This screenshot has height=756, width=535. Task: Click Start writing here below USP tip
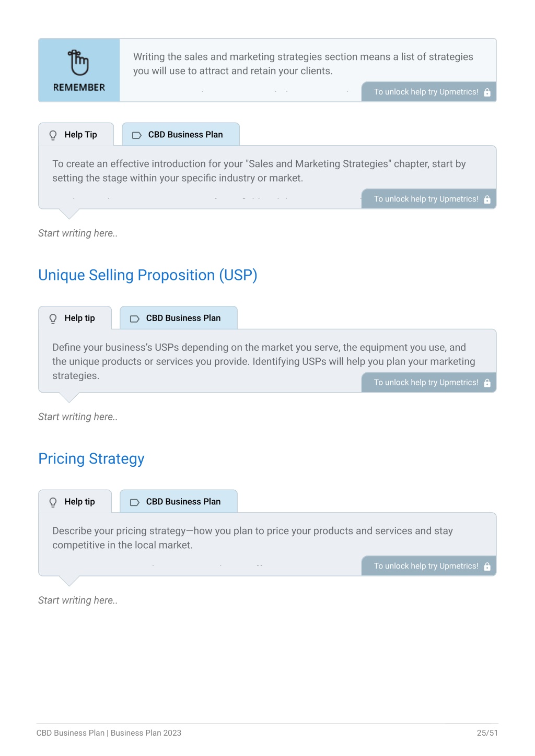point(78,417)
